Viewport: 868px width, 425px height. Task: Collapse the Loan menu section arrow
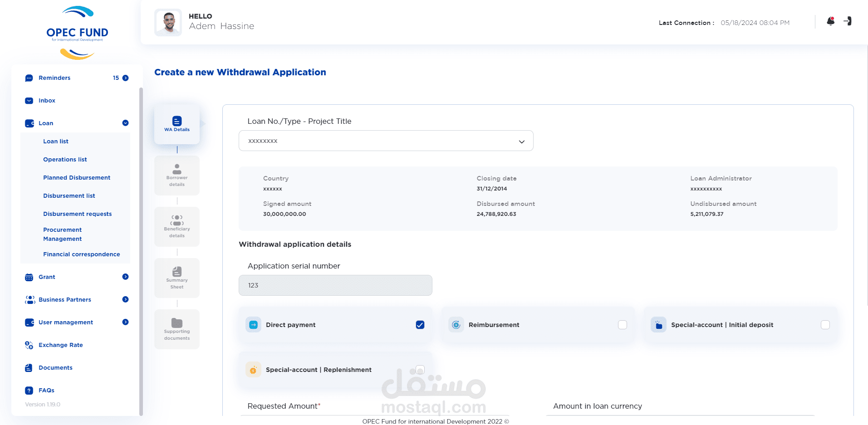126,123
